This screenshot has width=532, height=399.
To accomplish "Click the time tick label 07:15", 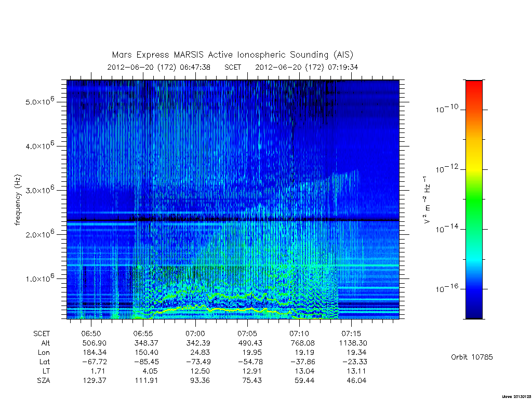I will [x=351, y=334].
